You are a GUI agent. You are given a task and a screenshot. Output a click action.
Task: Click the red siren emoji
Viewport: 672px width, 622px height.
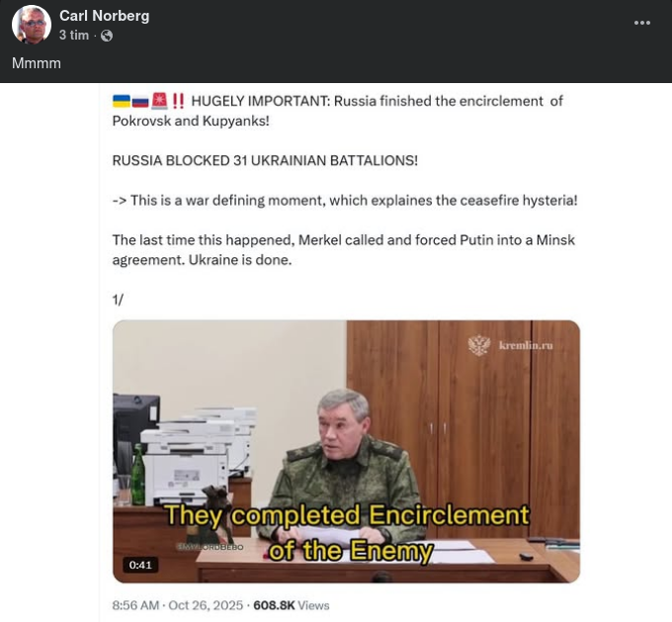tap(159, 101)
